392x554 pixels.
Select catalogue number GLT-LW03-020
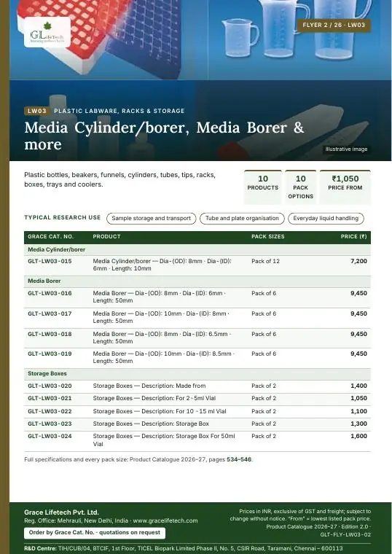[x=50, y=386]
